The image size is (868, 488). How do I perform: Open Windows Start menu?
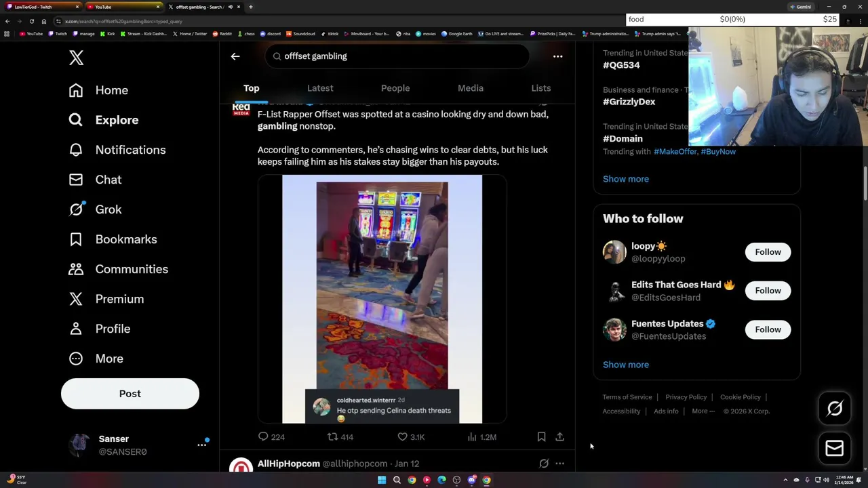(x=382, y=480)
